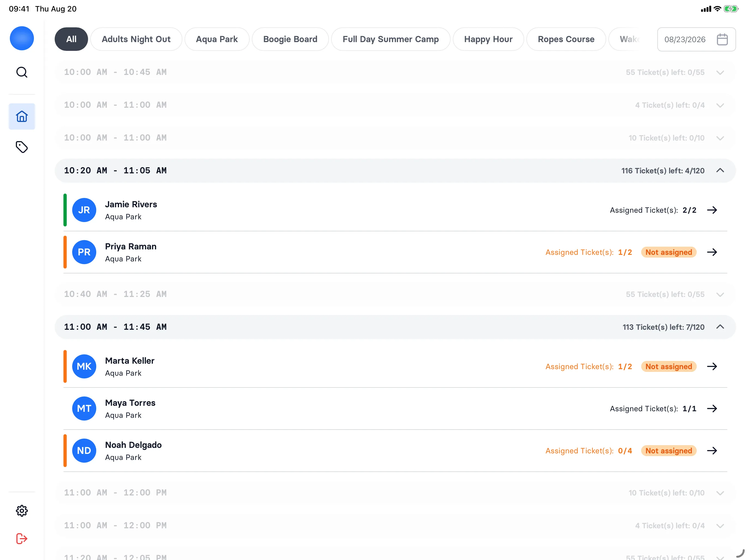Select the All filter tab
Viewport: 747px width, 560px height.
[71, 39]
